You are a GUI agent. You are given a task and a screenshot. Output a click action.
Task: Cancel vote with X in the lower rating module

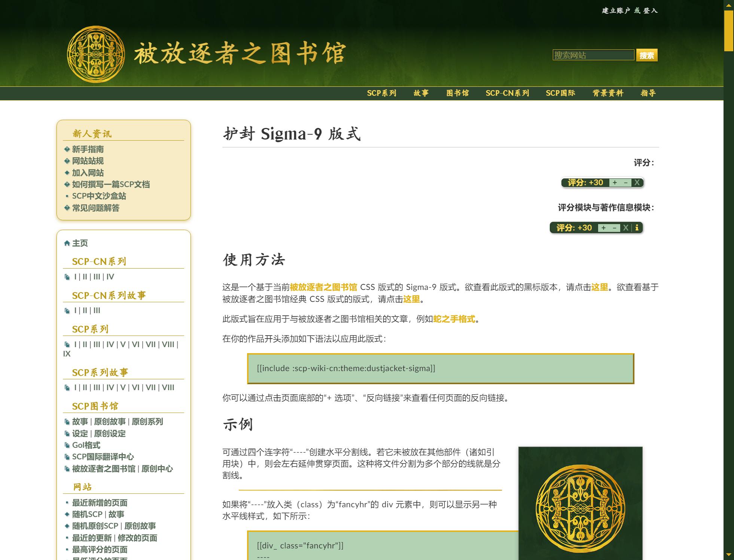[x=625, y=228]
